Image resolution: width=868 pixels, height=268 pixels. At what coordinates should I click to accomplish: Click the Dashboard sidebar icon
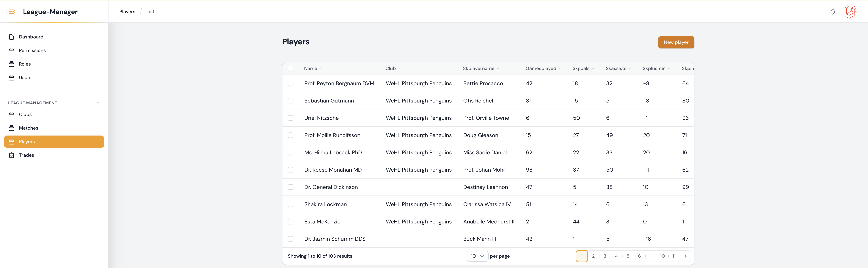[12, 37]
